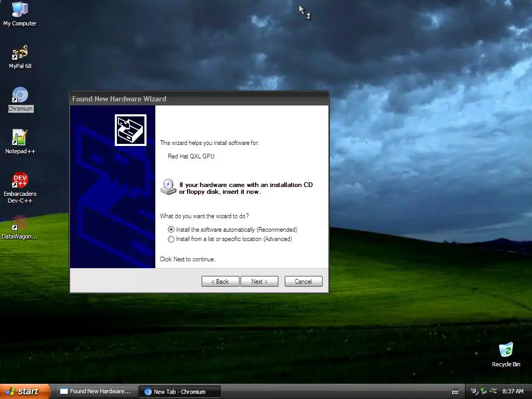The height and width of the screenshot is (399, 532).
Task: Click the network connection tray icon
Action: 494,391
